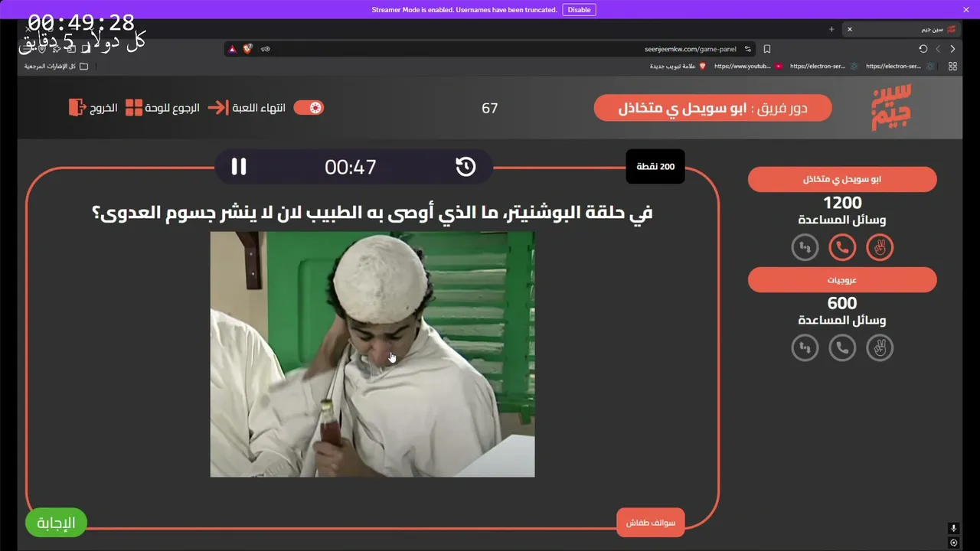The image size is (980, 551).
Task: Click the ابو سويحل ي متخاذل team name in the side panel
Action: (842, 179)
